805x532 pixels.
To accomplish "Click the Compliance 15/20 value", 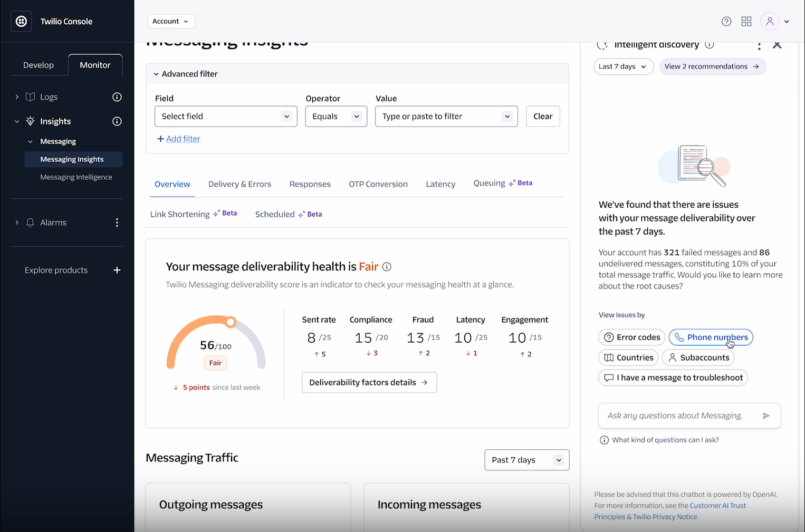I will [371, 337].
